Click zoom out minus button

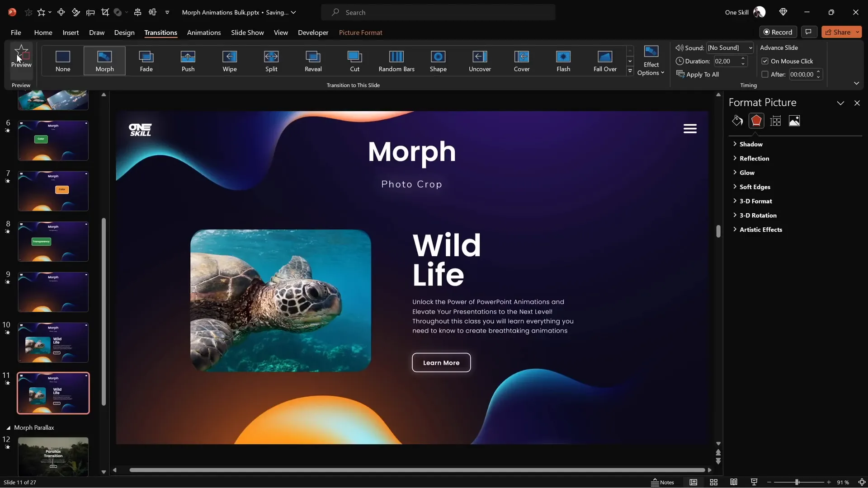[769, 482]
